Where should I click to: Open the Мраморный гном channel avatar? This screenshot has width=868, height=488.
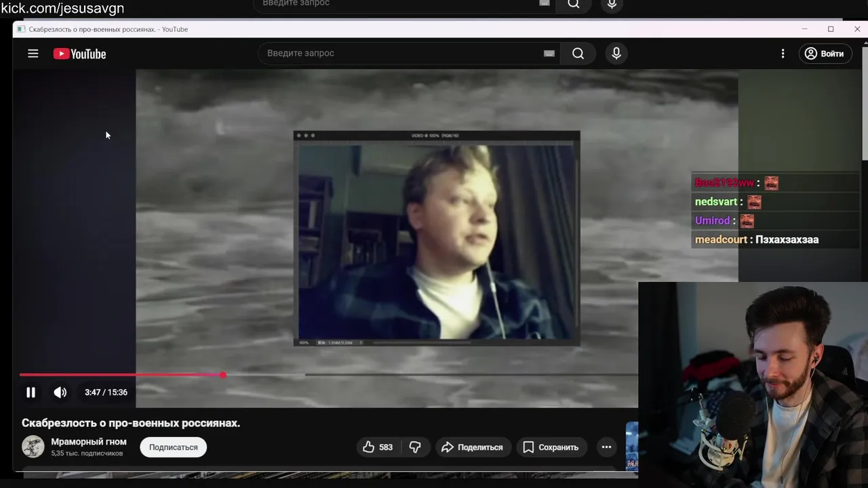[33, 447]
